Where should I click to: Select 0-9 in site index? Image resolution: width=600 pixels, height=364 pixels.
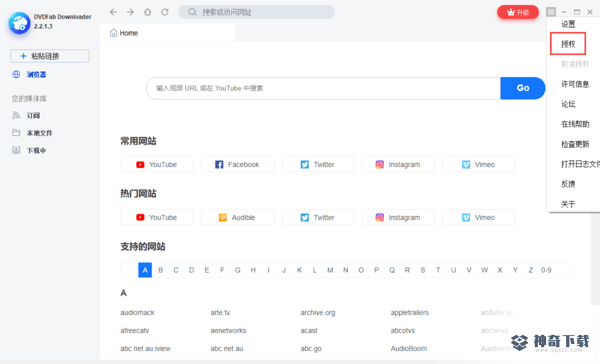546,270
